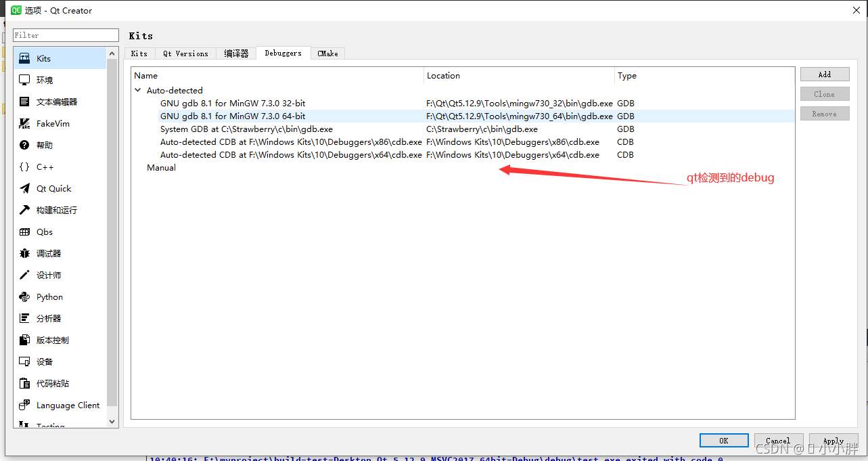Click the Remove button

[x=825, y=114]
